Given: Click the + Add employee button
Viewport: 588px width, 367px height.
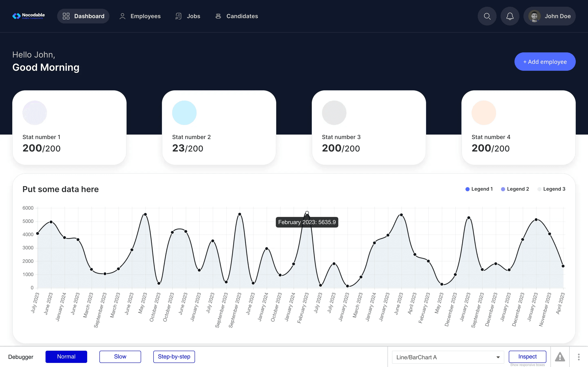Looking at the screenshot, I should 545,61.
